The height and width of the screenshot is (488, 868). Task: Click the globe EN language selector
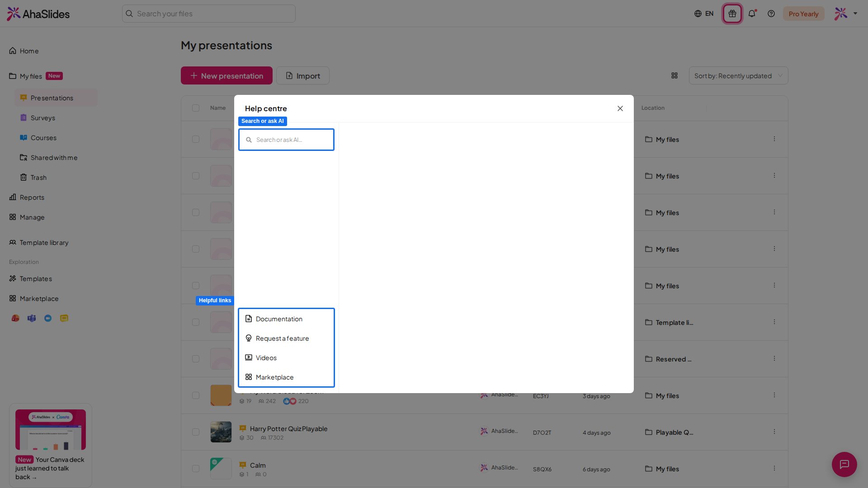(x=704, y=14)
